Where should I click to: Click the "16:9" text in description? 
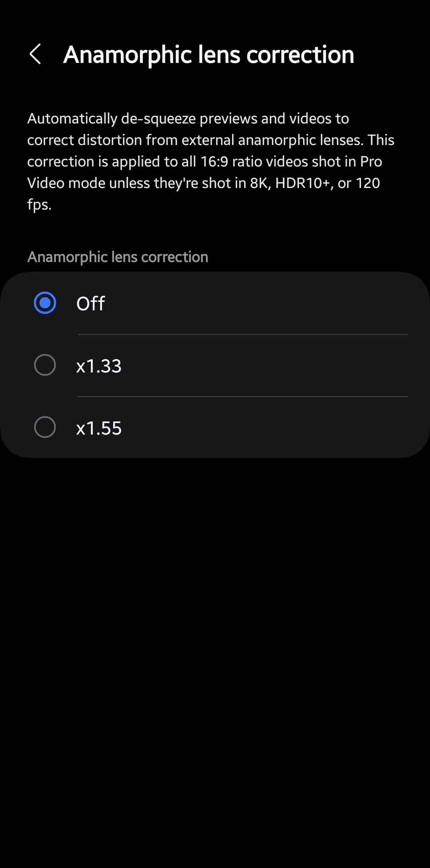pyautogui.click(x=214, y=162)
